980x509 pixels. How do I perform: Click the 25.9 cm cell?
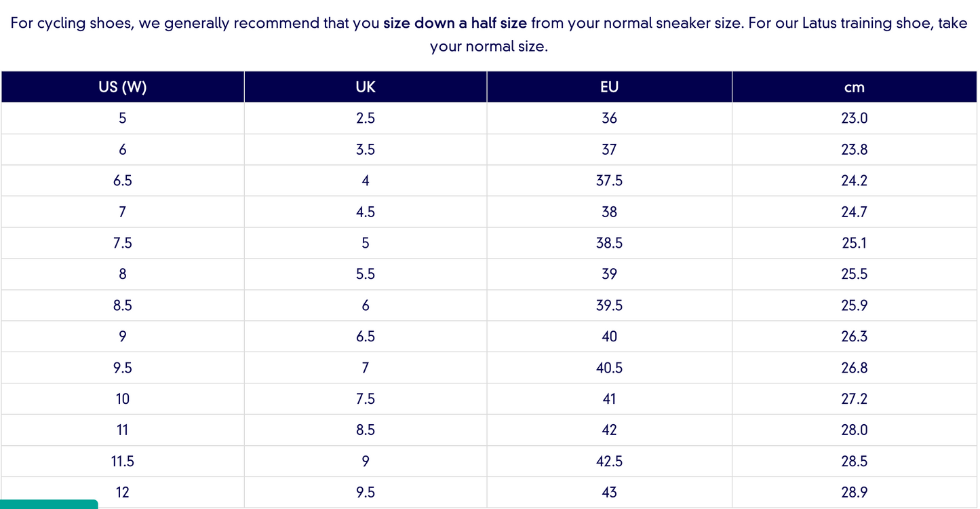tap(855, 305)
